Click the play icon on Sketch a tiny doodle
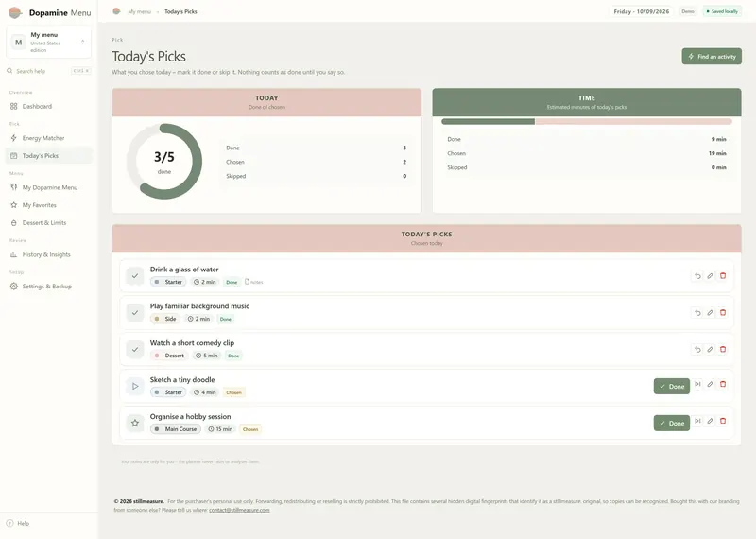This screenshot has width=756, height=539. [135, 386]
